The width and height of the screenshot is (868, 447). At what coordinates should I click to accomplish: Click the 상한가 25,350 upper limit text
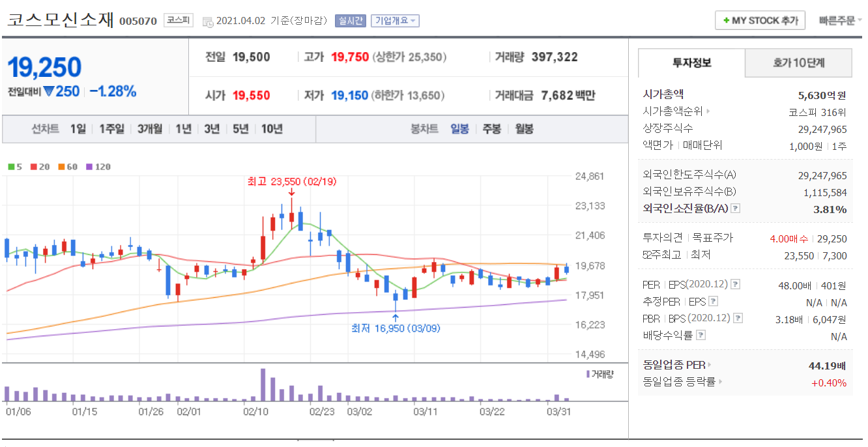click(409, 57)
